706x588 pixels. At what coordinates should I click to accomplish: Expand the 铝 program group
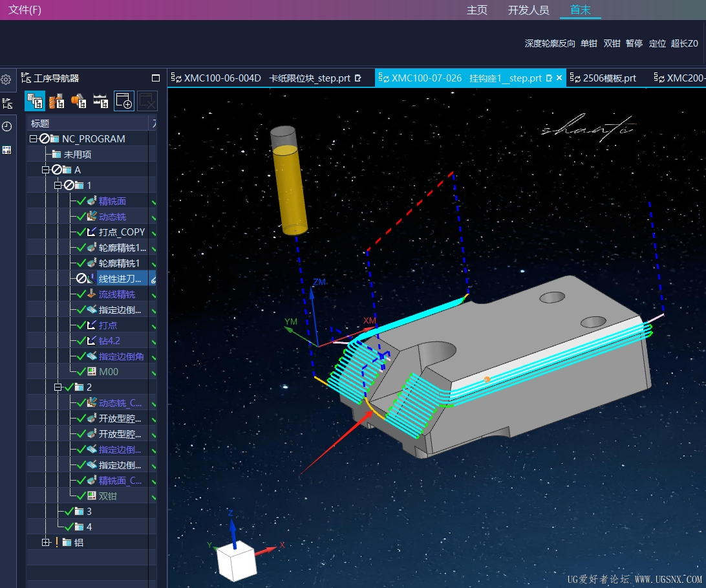(45, 542)
